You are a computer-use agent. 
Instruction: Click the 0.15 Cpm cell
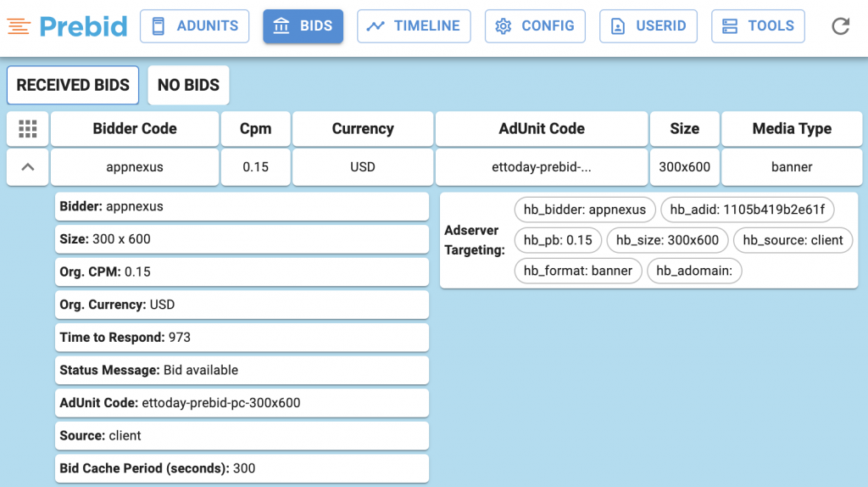tap(255, 167)
